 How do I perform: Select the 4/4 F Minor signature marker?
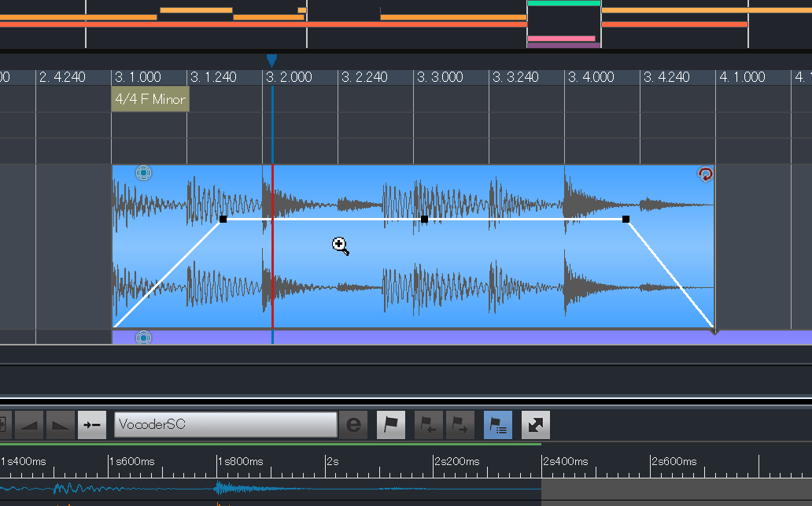click(x=150, y=100)
